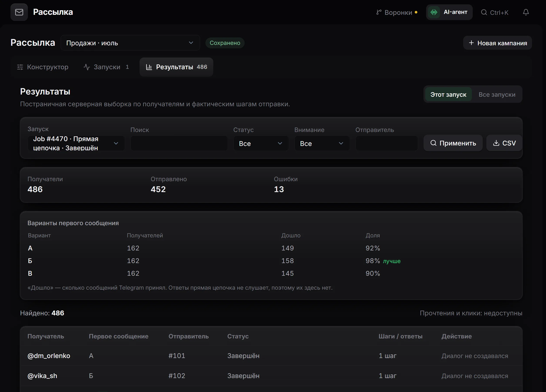Select the Результаты tab
This screenshot has height=392, width=546.
pos(176,67)
